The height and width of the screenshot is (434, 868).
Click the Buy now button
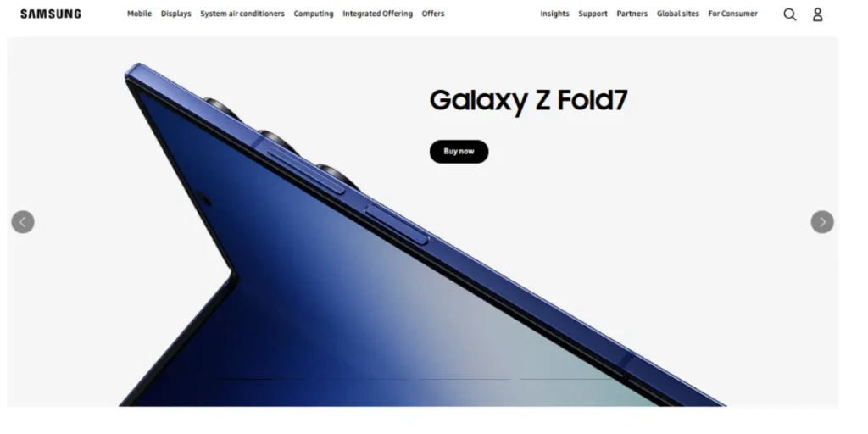pyautogui.click(x=459, y=152)
